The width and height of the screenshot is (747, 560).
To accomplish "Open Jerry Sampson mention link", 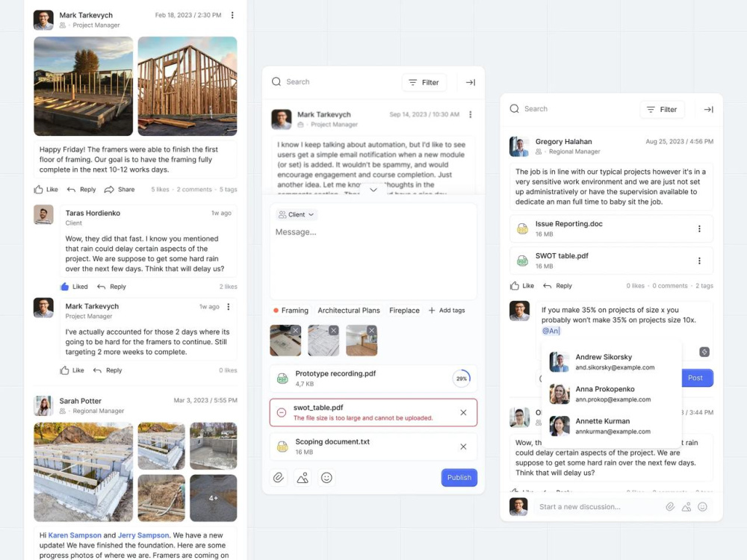I will (143, 535).
